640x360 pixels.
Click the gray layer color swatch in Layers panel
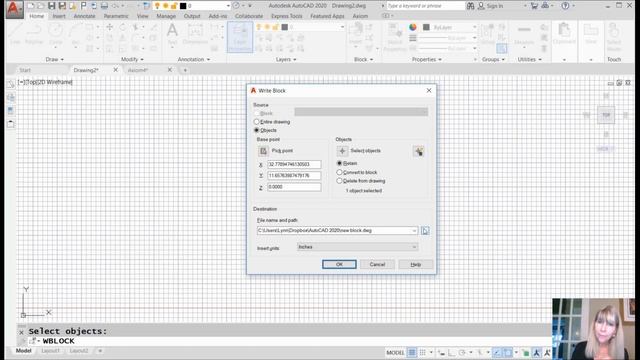(285, 27)
